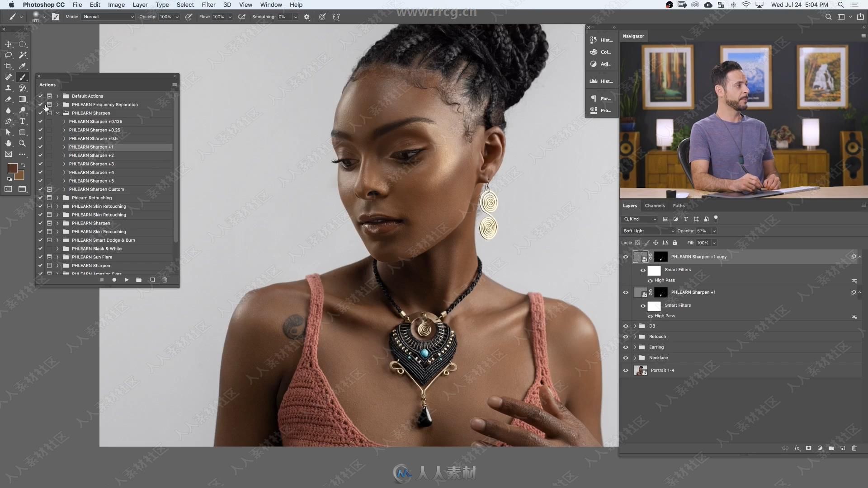
Task: Click the Layers tab
Action: [630, 205]
